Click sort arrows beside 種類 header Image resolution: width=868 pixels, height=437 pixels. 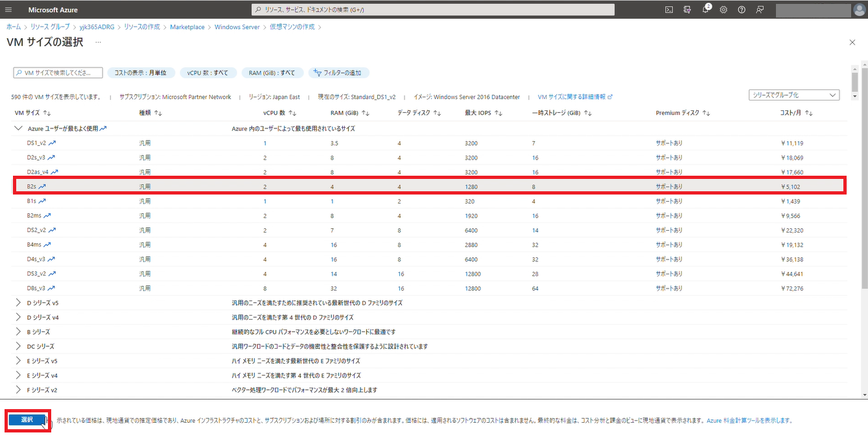[158, 113]
